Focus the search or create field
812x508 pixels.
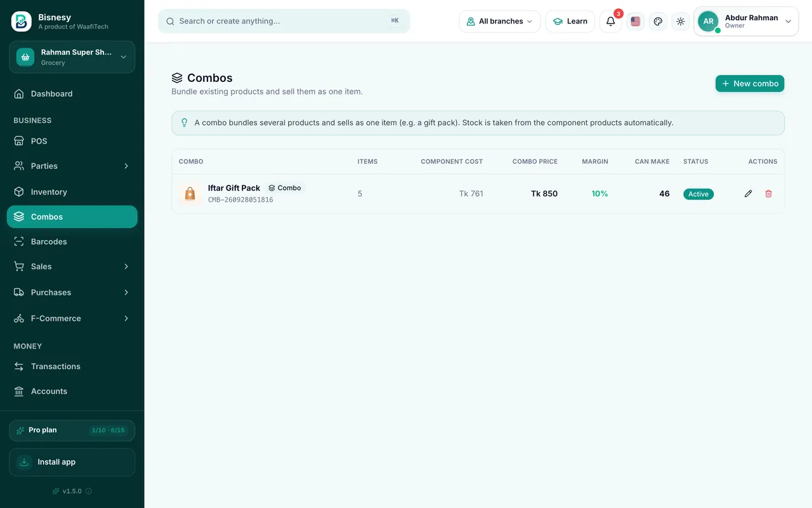pos(284,22)
